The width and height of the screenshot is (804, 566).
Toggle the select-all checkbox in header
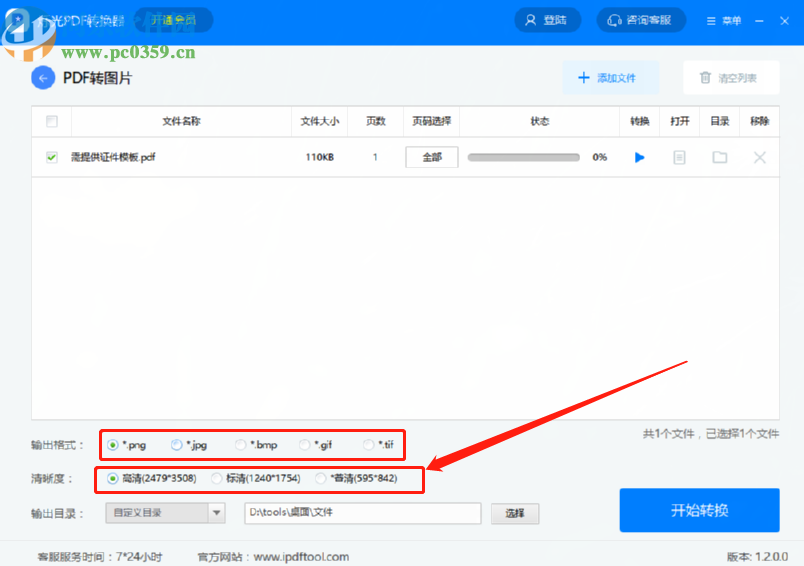point(52,122)
